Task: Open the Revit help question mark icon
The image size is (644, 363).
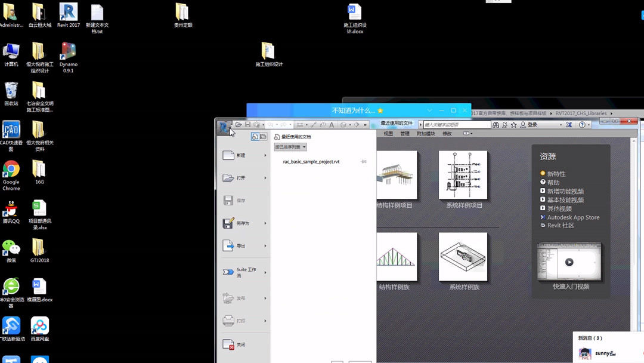Action: 583,124
